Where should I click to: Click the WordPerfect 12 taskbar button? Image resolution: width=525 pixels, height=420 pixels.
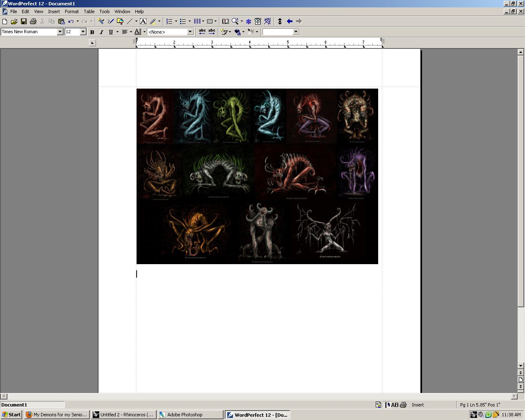pos(257,415)
